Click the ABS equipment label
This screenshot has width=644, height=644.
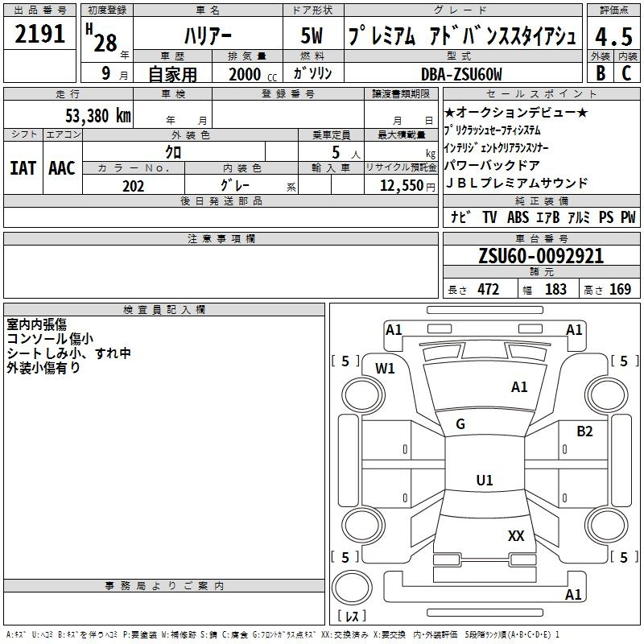coord(518,217)
